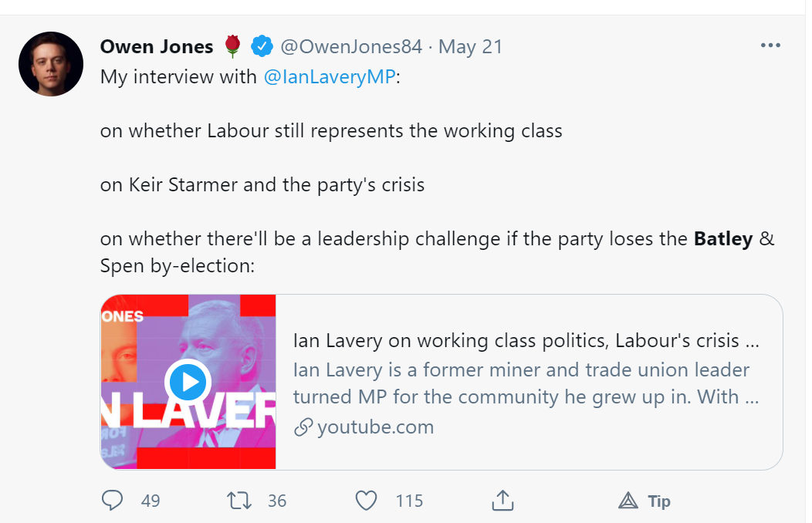Image resolution: width=812 pixels, height=523 pixels.
Task: Click the Owen Jones display name
Action: 157,47
